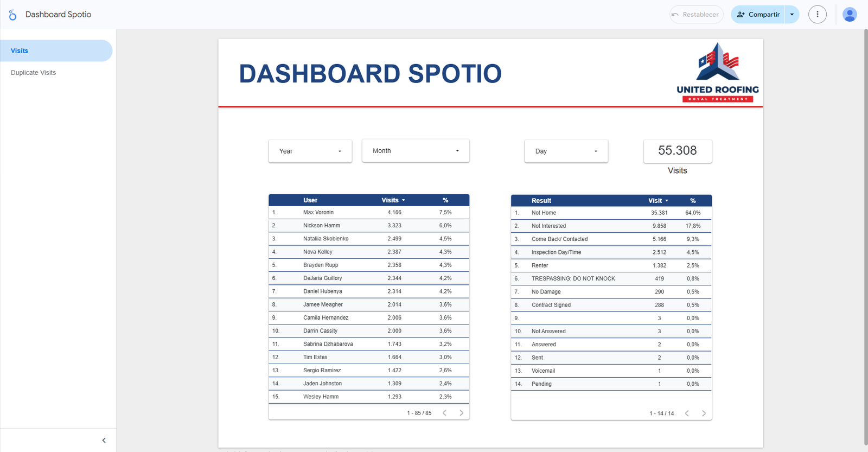Click the Result column header
This screenshot has height=452, width=868.
(541, 201)
